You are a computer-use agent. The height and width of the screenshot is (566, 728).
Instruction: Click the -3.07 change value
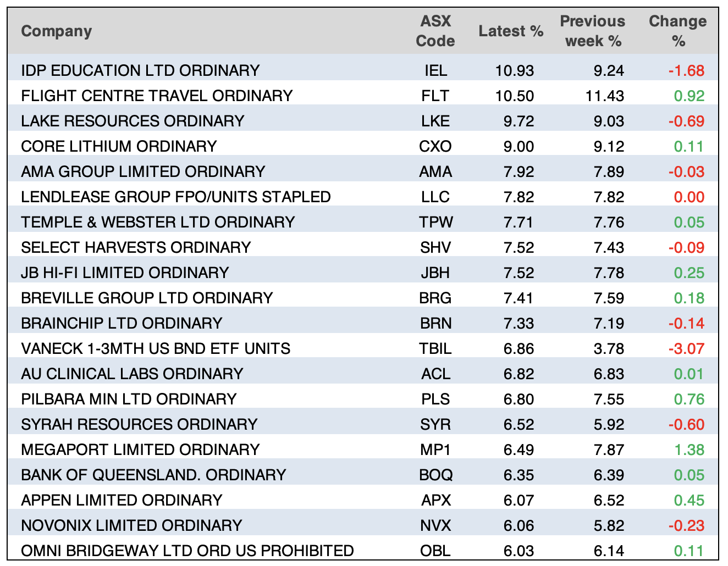click(x=686, y=348)
